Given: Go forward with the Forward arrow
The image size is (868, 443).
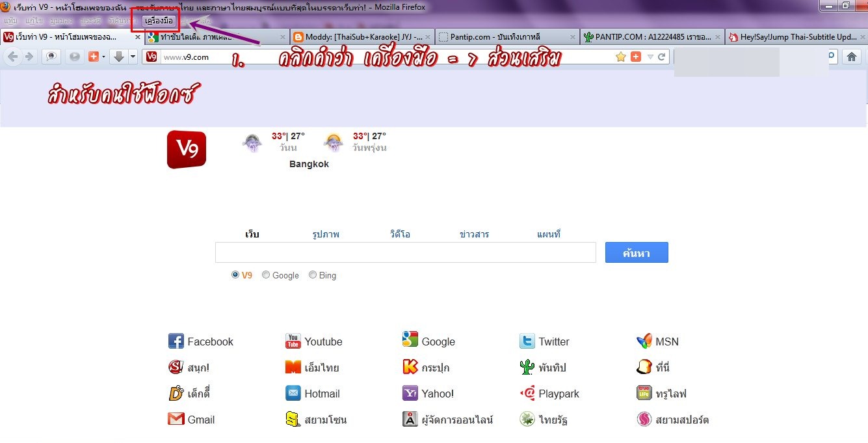Looking at the screenshot, I should (29, 57).
